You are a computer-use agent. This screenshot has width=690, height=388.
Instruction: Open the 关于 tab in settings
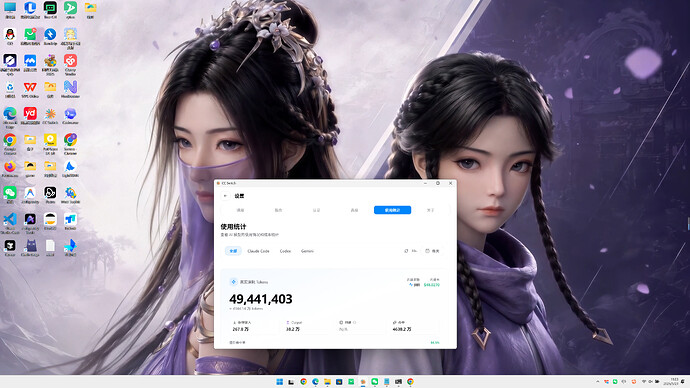tap(430, 210)
